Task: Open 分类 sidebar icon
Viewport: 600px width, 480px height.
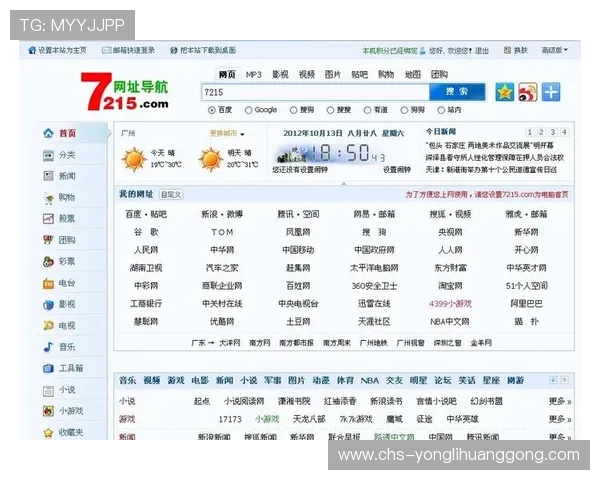Action: [x=48, y=155]
